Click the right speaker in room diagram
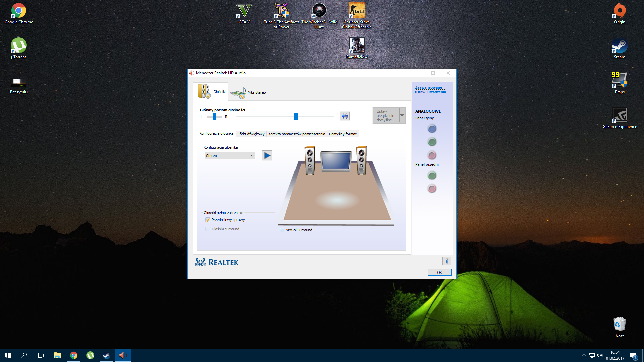The height and width of the screenshot is (362, 644). coord(361,160)
